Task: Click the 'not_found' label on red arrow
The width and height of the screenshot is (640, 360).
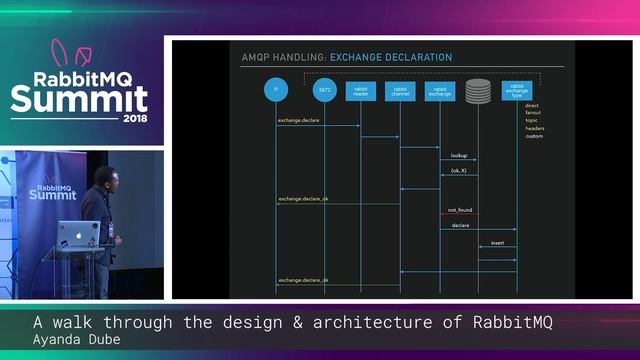Action: [460, 210]
